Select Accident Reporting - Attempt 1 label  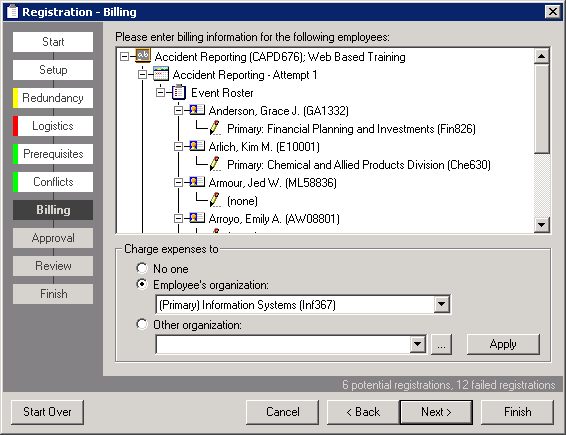[x=245, y=75]
